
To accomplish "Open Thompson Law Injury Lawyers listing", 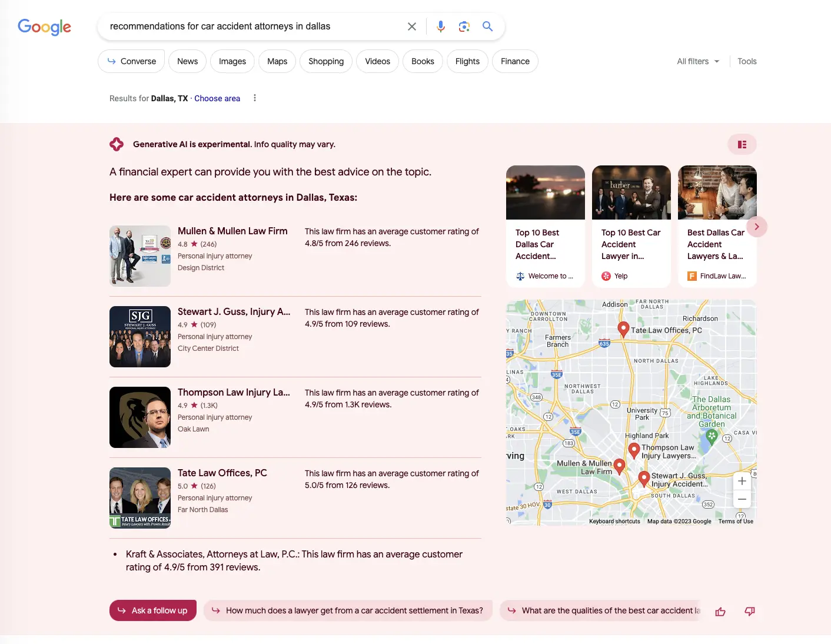I will tap(234, 393).
